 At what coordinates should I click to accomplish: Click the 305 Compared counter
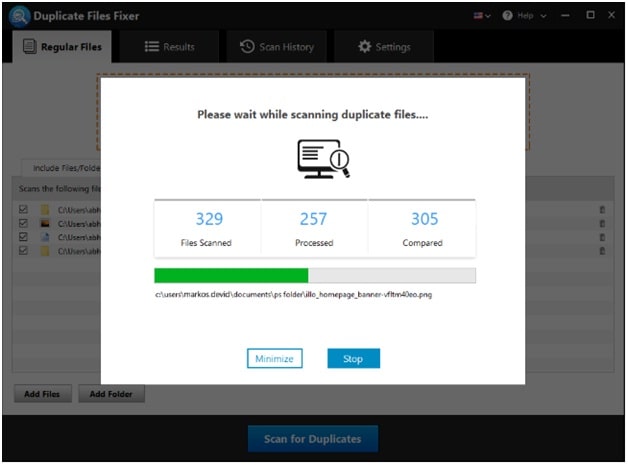point(422,229)
